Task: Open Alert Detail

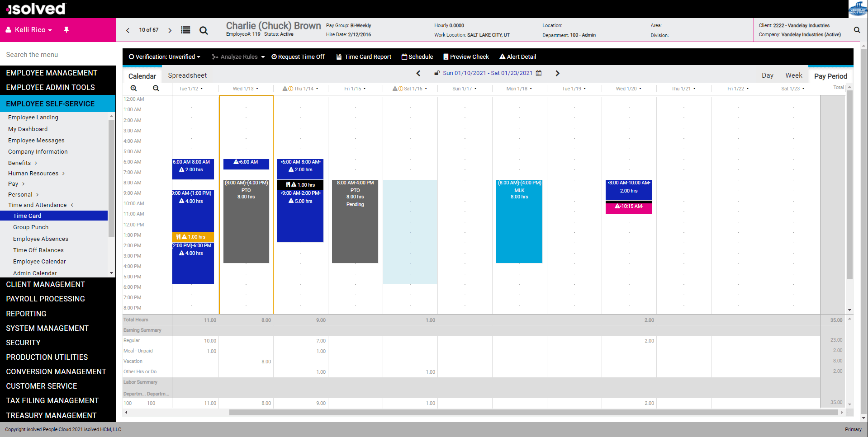Action: pyautogui.click(x=502, y=56)
